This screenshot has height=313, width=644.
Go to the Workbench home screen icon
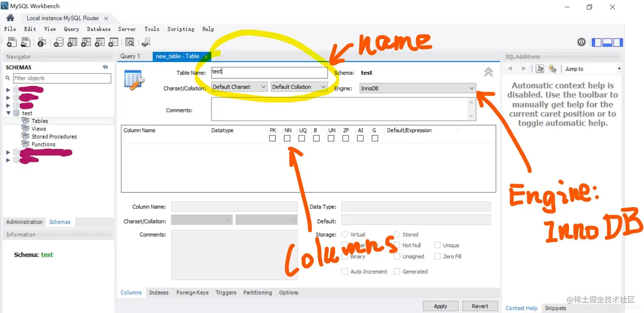10,18
